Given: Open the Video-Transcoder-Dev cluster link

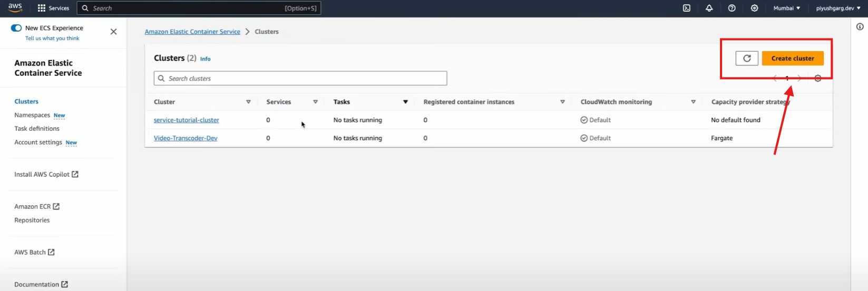Looking at the screenshot, I should pyautogui.click(x=186, y=138).
